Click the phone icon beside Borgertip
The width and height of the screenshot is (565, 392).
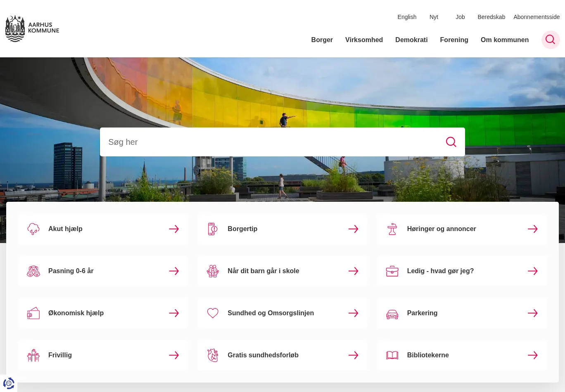tap(212, 229)
